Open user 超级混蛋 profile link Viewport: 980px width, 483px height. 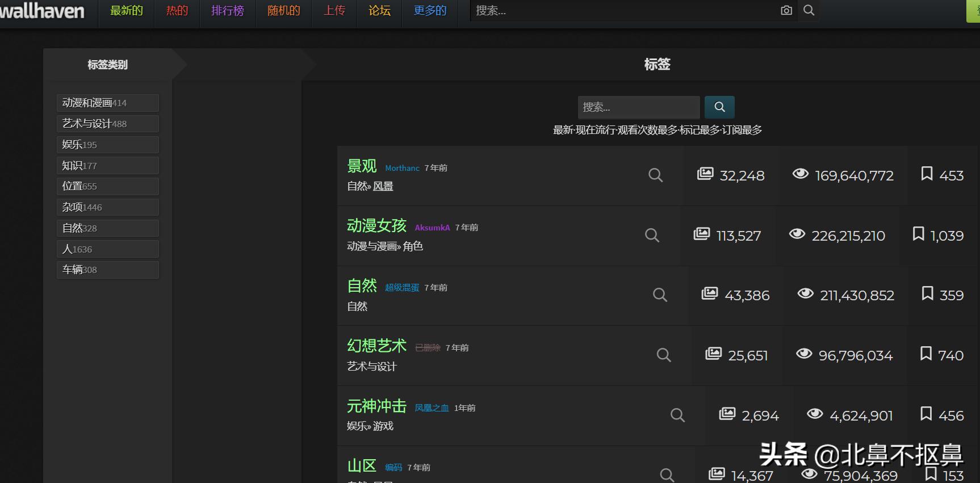click(x=402, y=288)
